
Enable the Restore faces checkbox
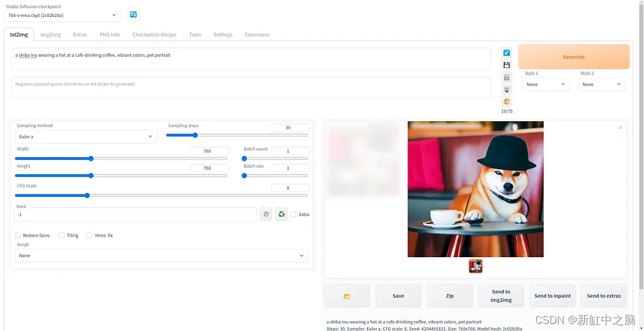(x=18, y=235)
